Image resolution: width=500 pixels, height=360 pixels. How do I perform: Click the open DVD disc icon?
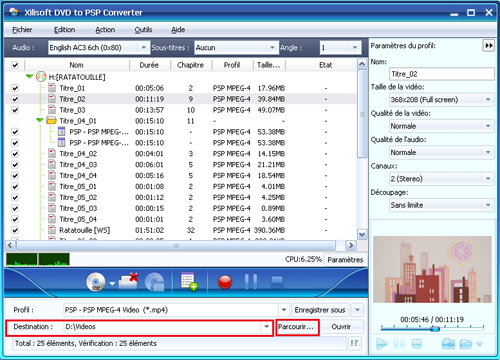click(96, 282)
